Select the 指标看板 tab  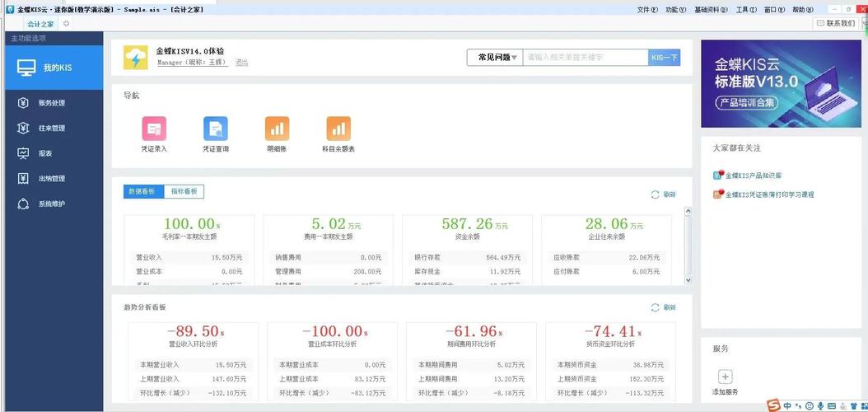[184, 192]
